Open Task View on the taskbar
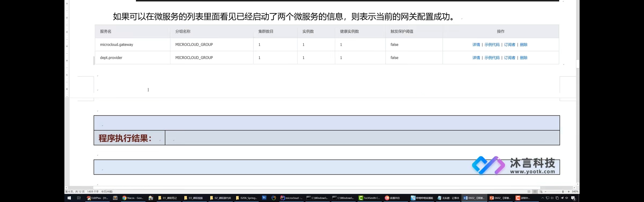 tap(79, 198)
